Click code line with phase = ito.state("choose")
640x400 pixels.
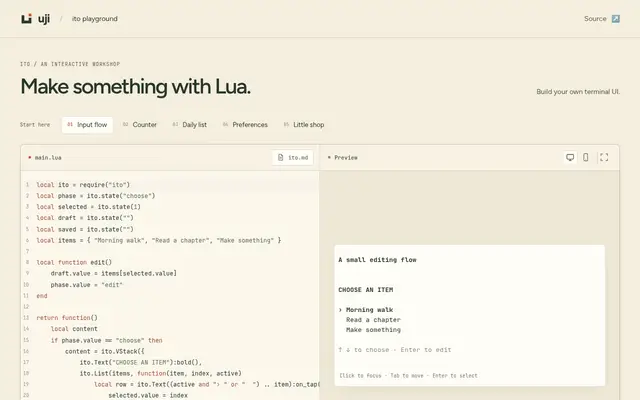[x=96, y=196]
